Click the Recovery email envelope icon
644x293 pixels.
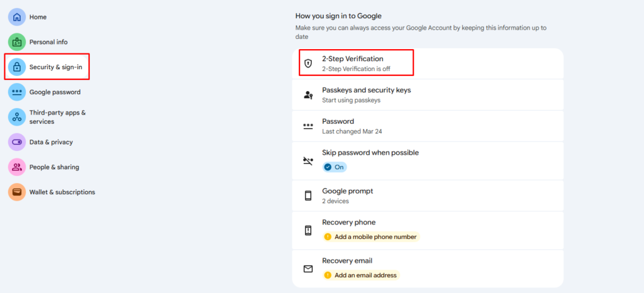tap(308, 269)
